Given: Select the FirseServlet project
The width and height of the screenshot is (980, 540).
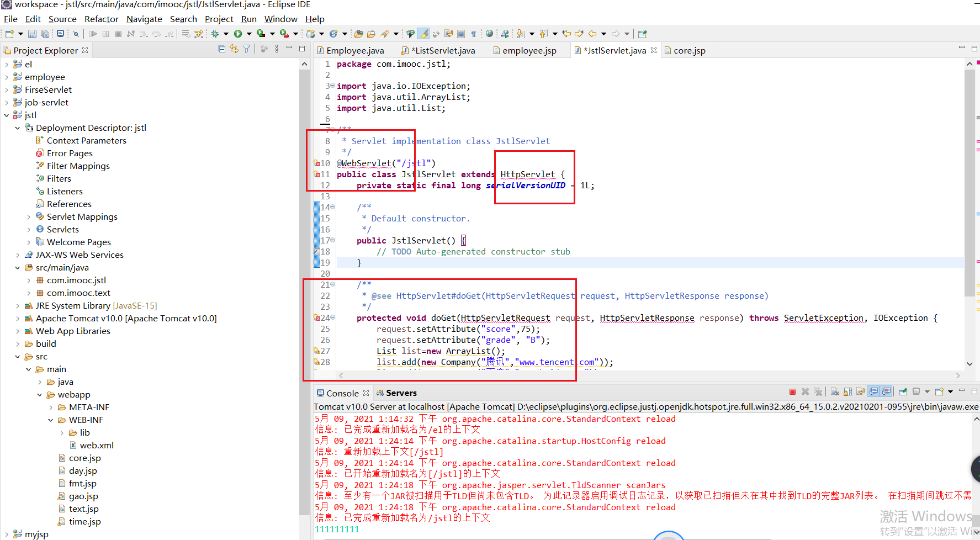Looking at the screenshot, I should point(43,90).
